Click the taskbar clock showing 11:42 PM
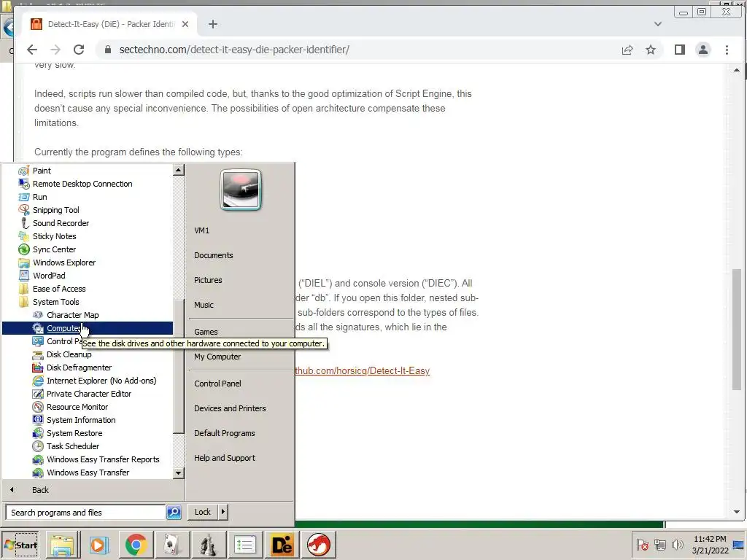The height and width of the screenshot is (560, 747). [x=710, y=545]
